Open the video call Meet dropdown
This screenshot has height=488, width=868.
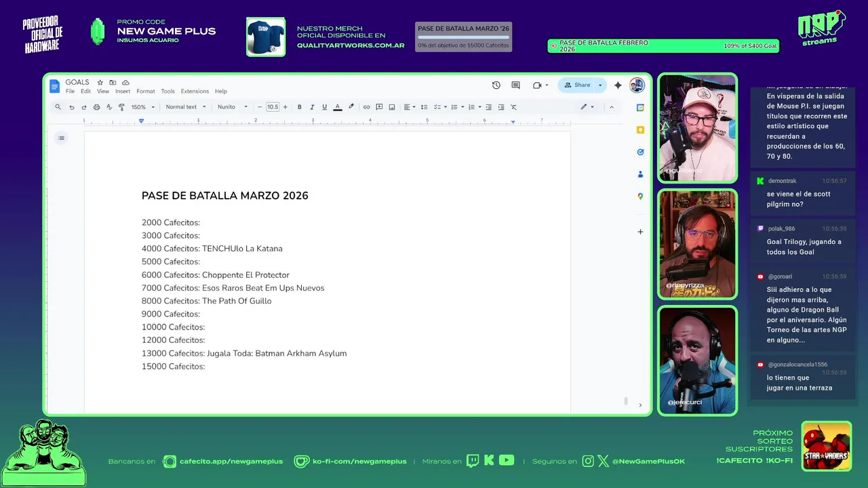[540, 85]
